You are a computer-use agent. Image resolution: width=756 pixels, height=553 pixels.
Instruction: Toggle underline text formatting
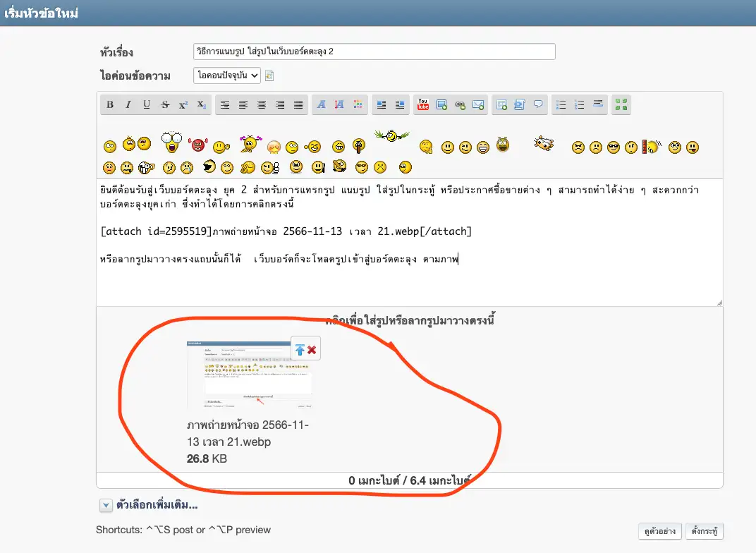[x=147, y=105]
